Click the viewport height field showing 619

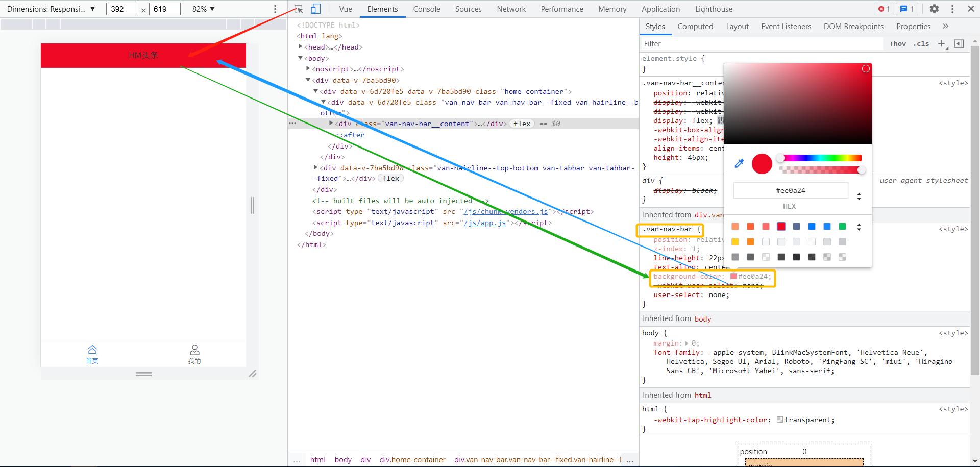click(164, 9)
